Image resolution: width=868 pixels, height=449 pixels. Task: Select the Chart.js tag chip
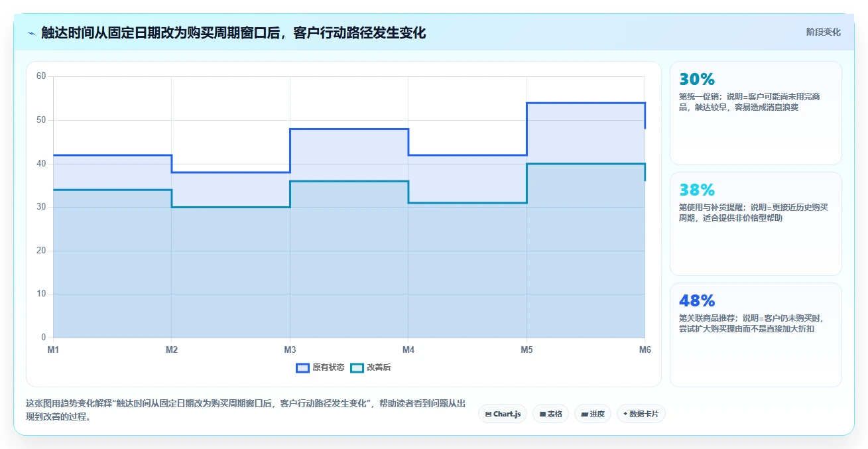pos(503,414)
